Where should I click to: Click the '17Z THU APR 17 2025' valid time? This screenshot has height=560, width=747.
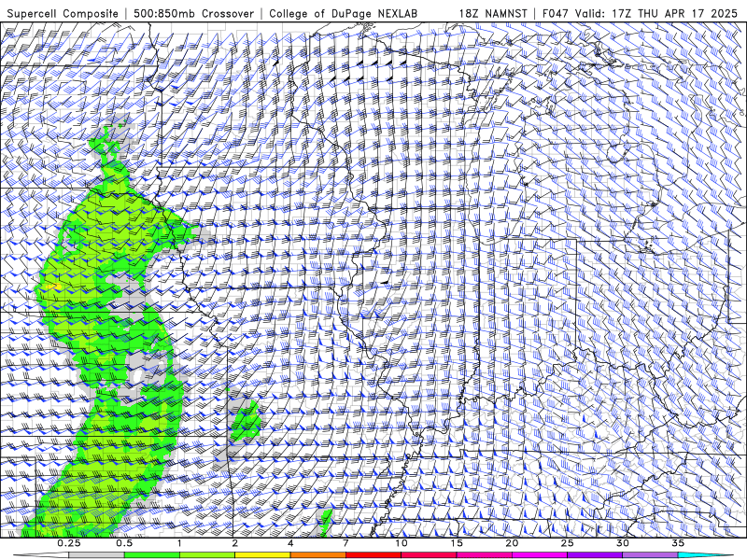674,14
